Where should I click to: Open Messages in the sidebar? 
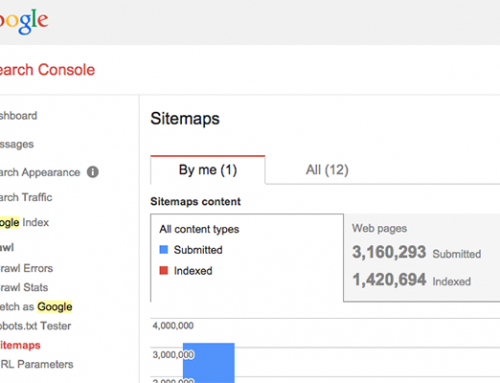pos(17,144)
